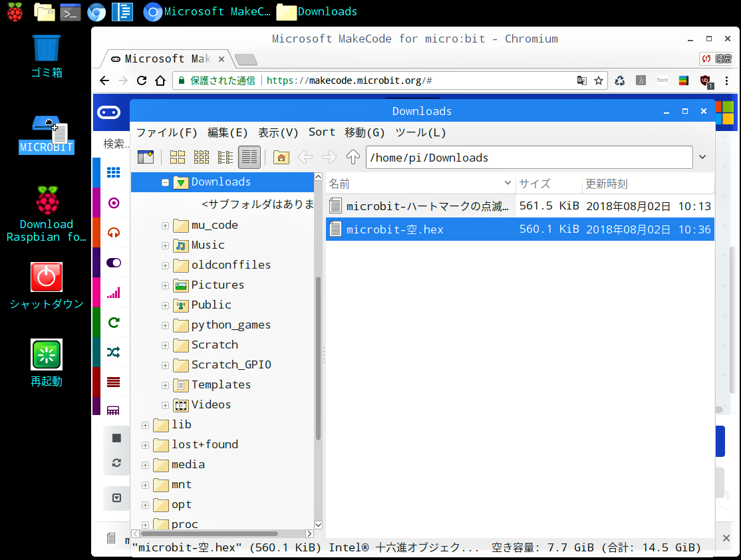Switch to Downloads window in taskbar
741x560 pixels.
(317, 12)
